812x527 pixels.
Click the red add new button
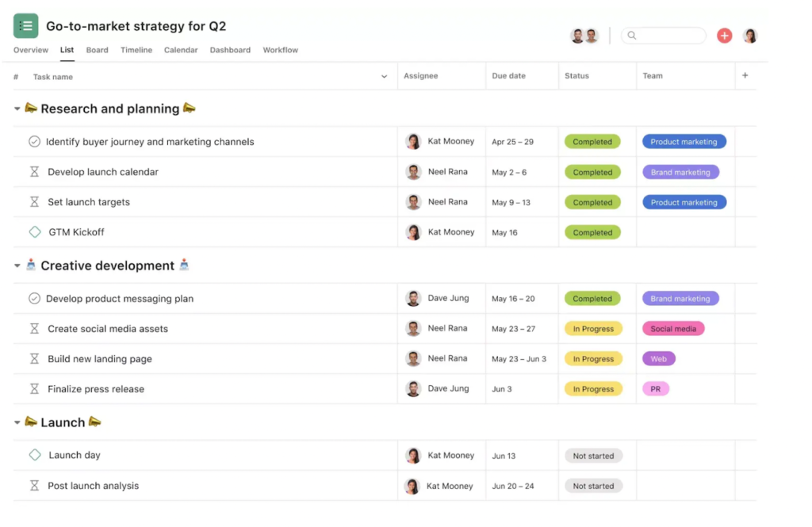pyautogui.click(x=724, y=36)
